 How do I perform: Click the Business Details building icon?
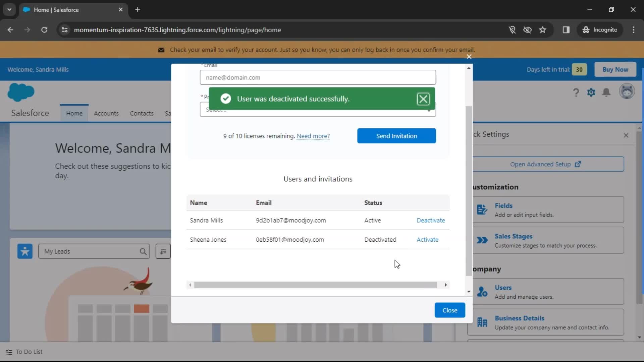point(482,322)
